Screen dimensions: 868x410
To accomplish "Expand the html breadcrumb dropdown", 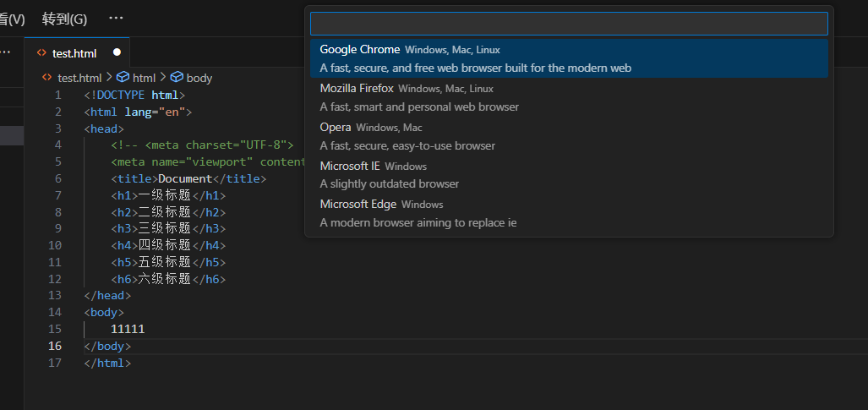I will (144, 78).
